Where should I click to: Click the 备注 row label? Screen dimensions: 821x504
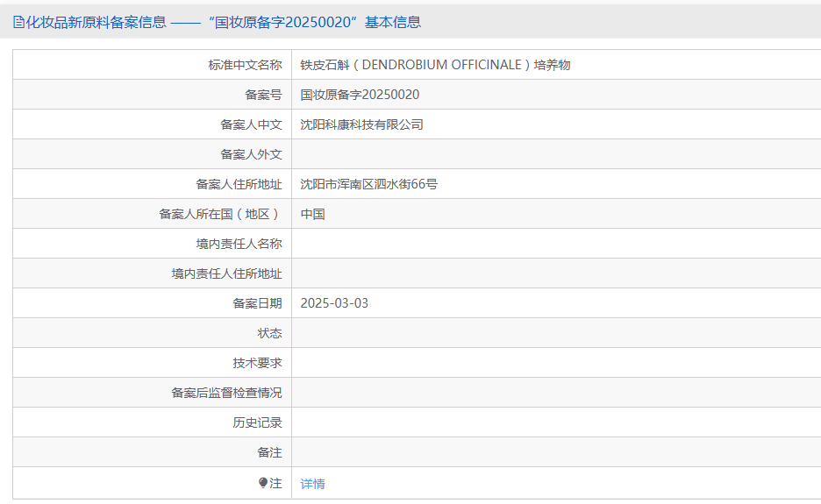269,452
